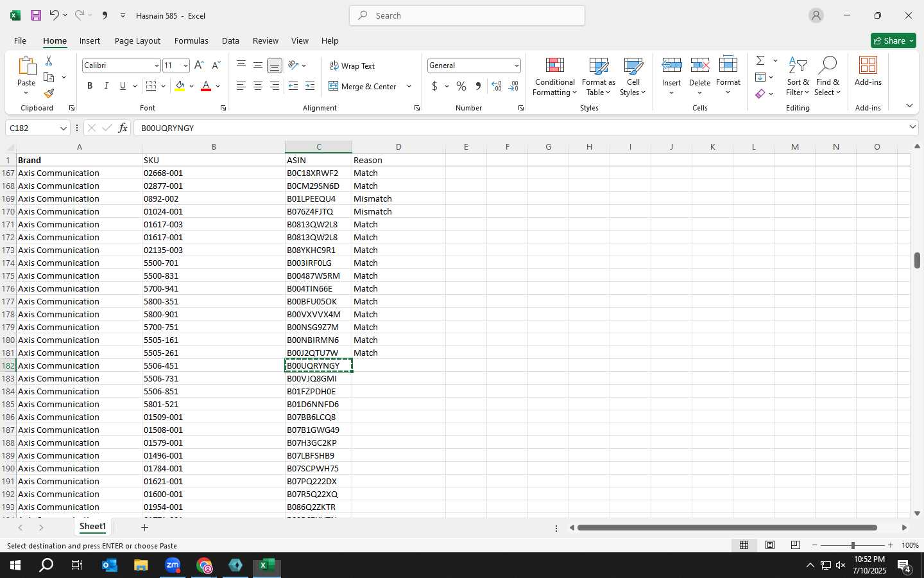Image resolution: width=924 pixels, height=578 pixels.
Task: Toggle Middle Align vertical alignment
Action: point(258,66)
